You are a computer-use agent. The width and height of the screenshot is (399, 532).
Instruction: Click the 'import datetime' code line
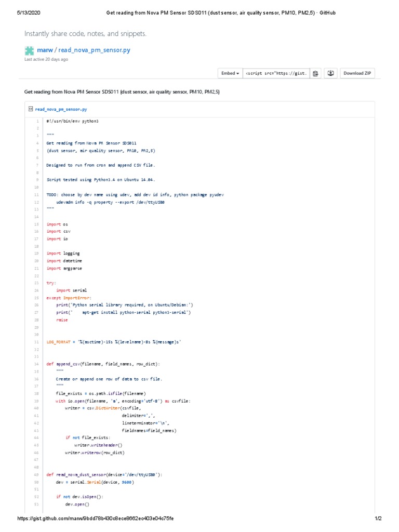click(64, 261)
